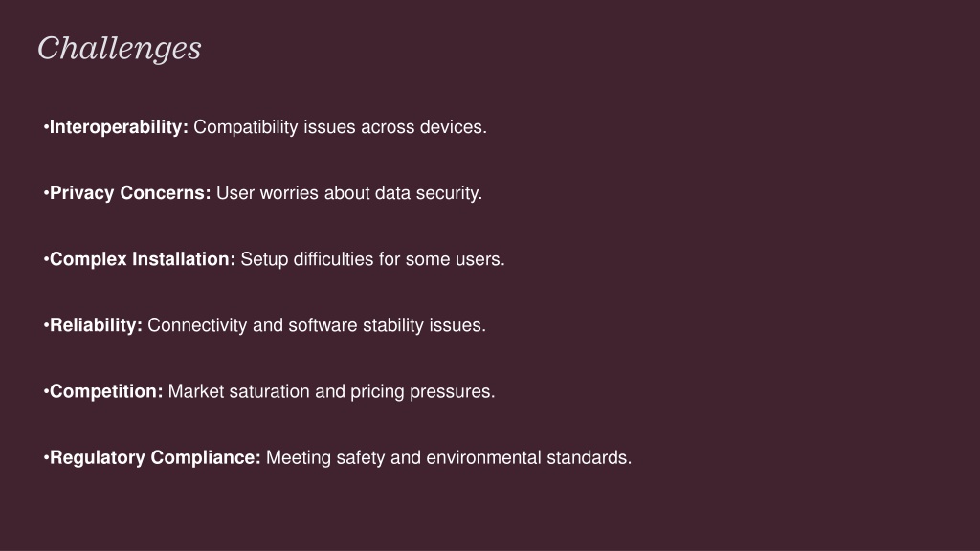This screenshot has height=551, width=980.
Task: Select the bold Complex Installation heading
Action: tap(143, 259)
